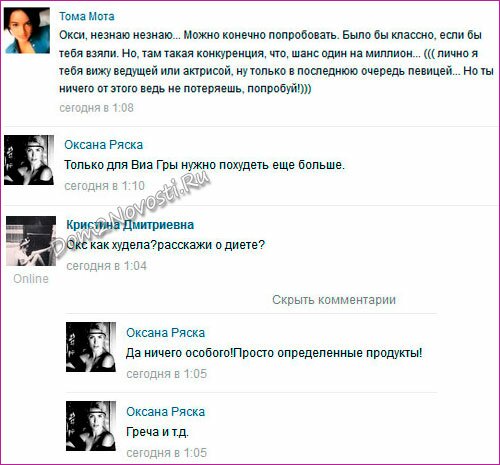
Task: Collapse thread via Скрыть комментарии
Action: tap(334, 300)
